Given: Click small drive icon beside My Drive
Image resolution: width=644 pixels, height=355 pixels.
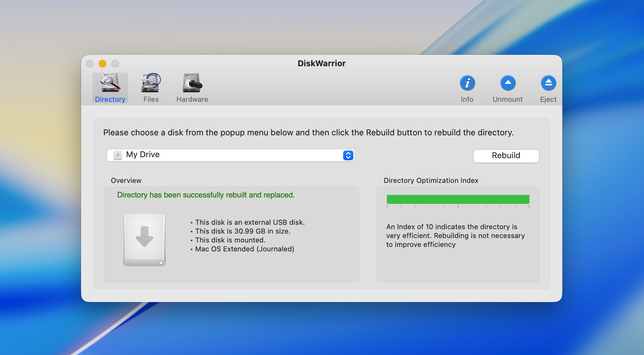Looking at the screenshot, I should (117, 155).
